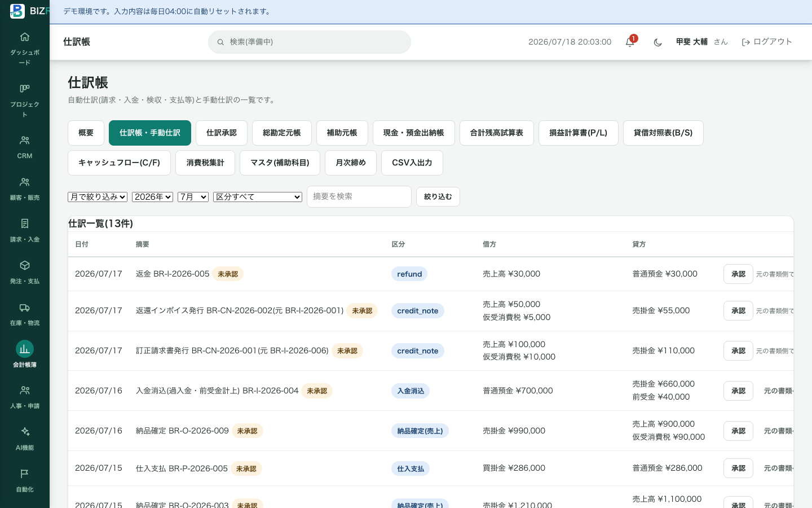Image resolution: width=812 pixels, height=508 pixels.
Task: Open the 消費税集計 tab
Action: [205, 163]
